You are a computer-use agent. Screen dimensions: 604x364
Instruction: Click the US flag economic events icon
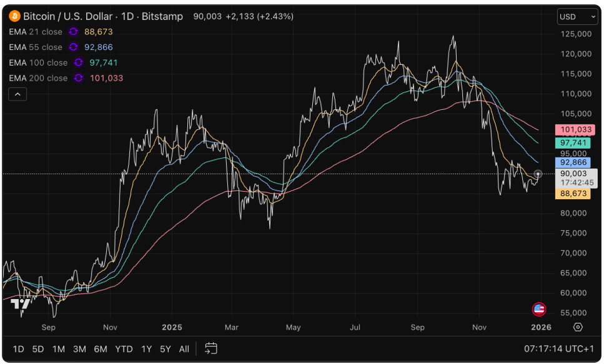539,309
